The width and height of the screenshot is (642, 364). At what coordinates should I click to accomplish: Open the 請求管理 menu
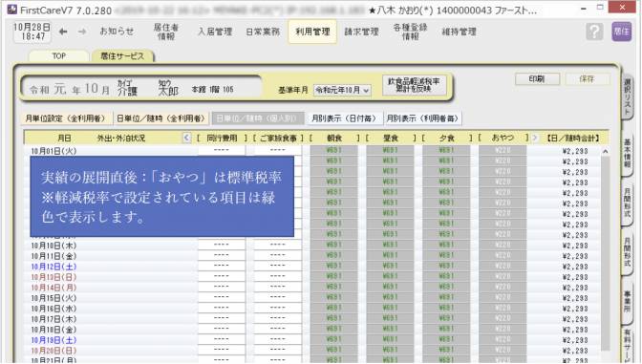pos(361,32)
